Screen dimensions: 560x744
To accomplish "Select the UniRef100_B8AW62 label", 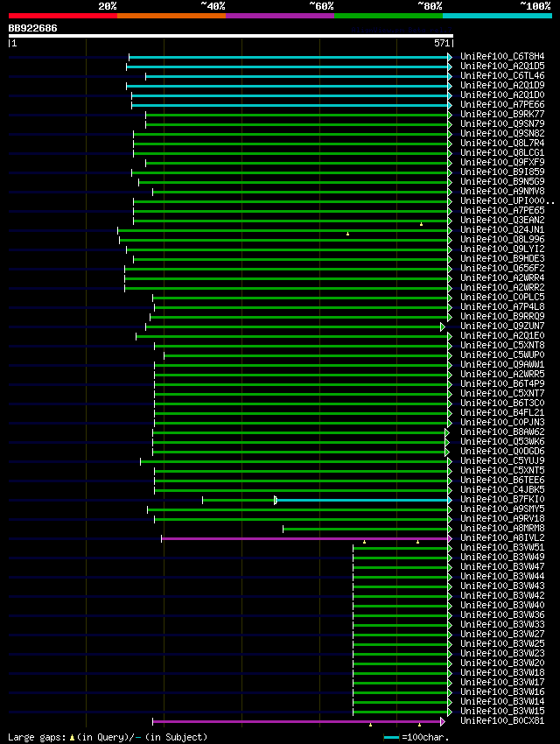I will [502, 432].
